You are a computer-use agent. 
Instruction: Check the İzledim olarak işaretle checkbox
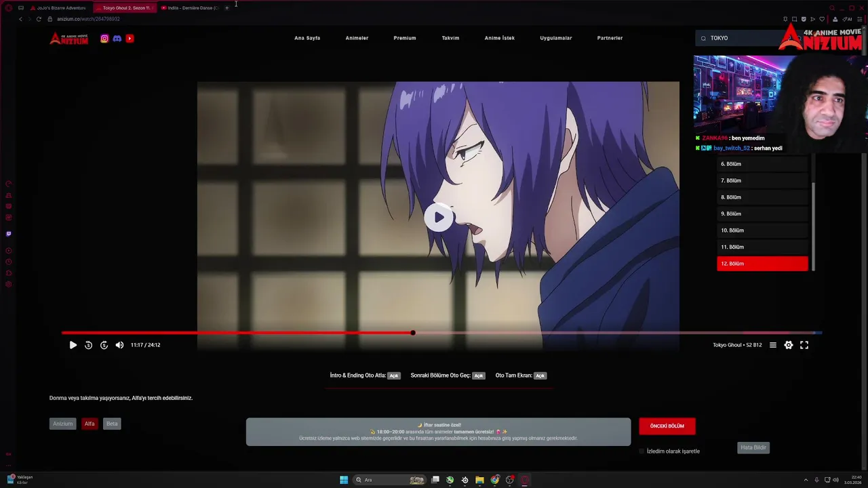[642, 451]
